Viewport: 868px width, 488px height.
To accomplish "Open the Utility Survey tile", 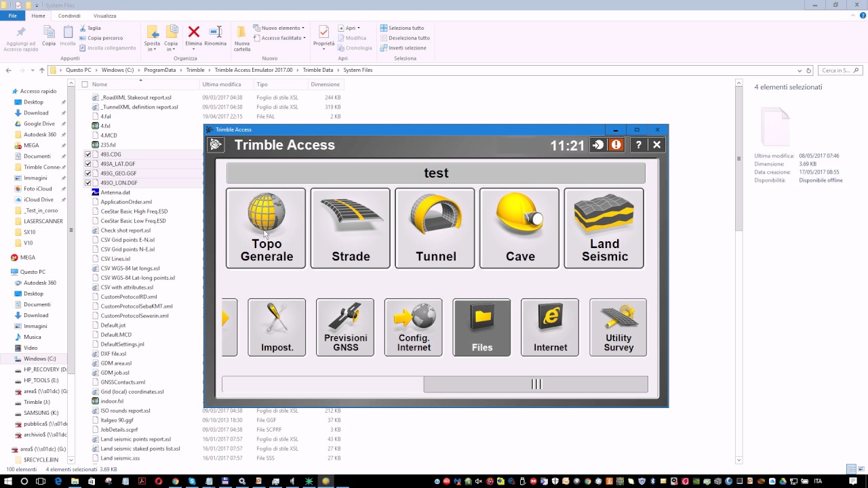I will (618, 327).
